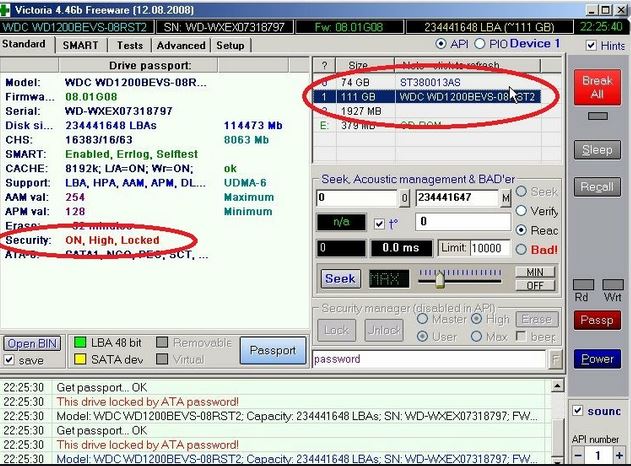The image size is (631, 466).
Task: Click the grey Removable indicator
Action: (162, 343)
